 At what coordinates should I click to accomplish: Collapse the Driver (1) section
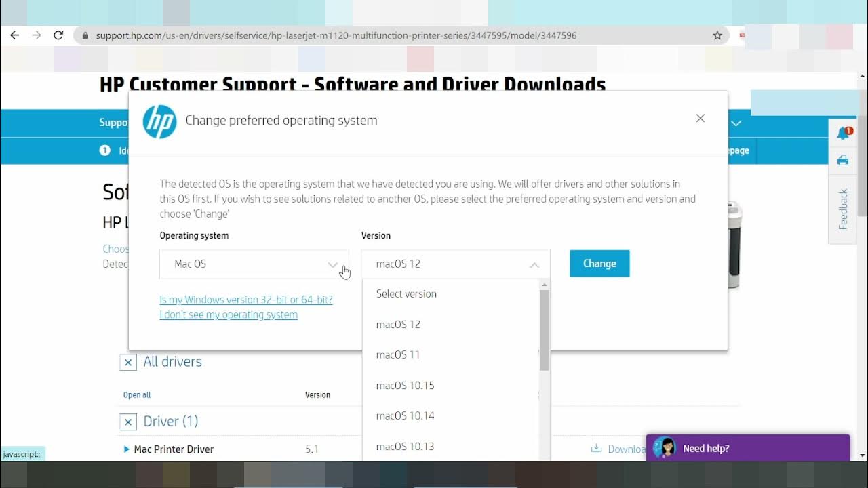tap(128, 422)
